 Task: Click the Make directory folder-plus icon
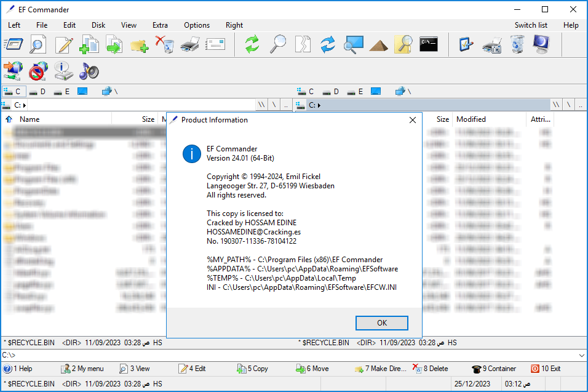(x=140, y=46)
